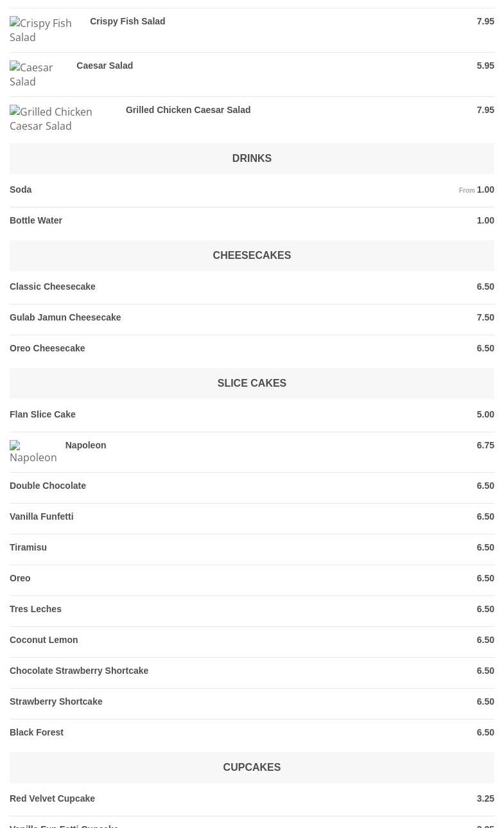The width and height of the screenshot is (504, 828).
Task: Click the Napoleon item name
Action: tap(85, 445)
